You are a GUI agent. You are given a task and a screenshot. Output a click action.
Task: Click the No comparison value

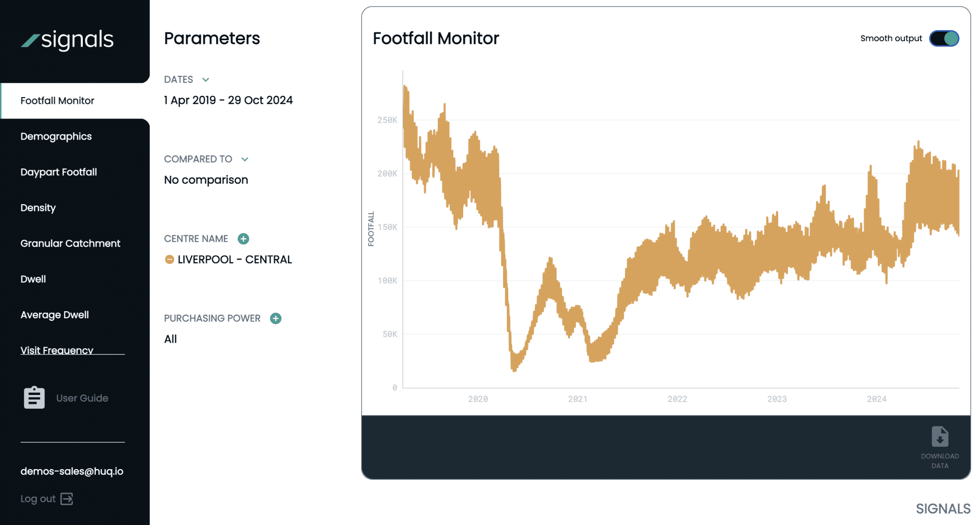[x=206, y=180]
